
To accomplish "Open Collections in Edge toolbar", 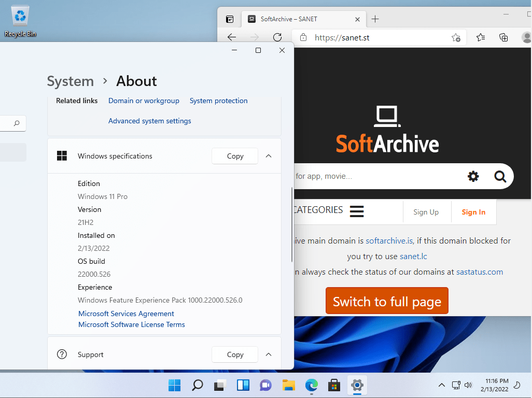I will click(503, 37).
